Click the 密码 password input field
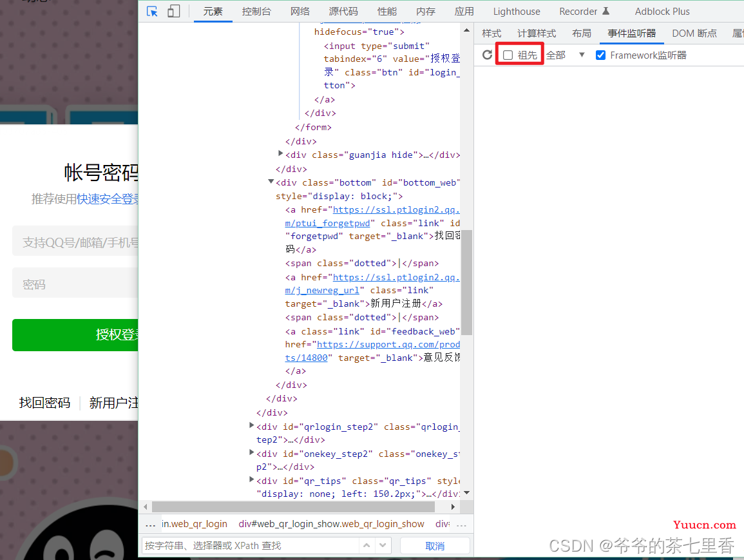Screen dimensions: 744x560 (x=75, y=283)
